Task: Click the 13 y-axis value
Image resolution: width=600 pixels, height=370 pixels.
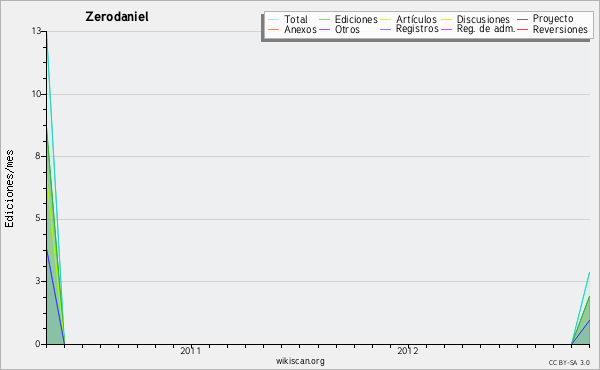Action: 37,31
